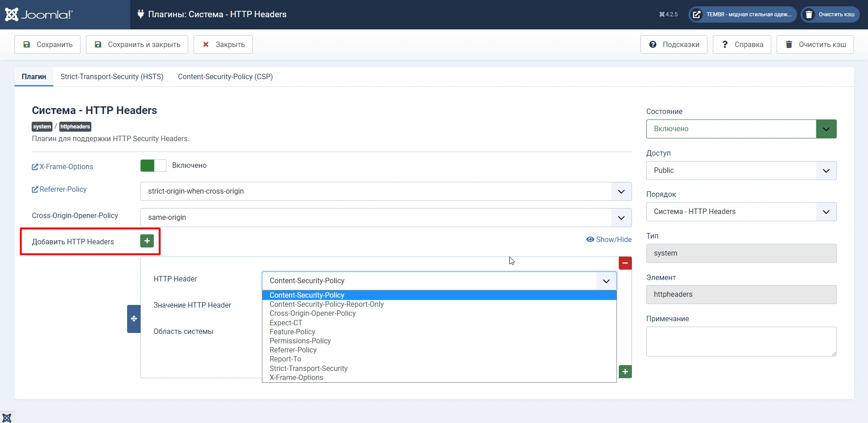
Task: Select Strict-Transport-Security option in list
Action: pyautogui.click(x=439, y=368)
